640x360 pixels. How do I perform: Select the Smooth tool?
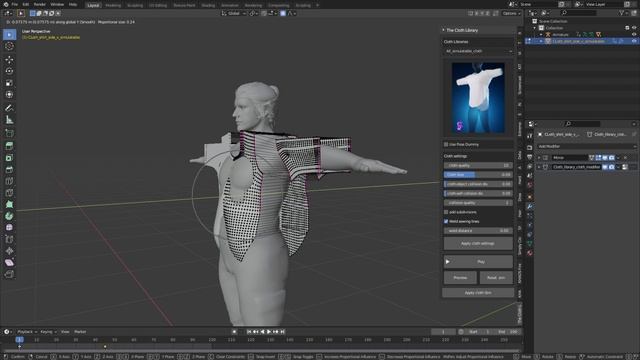[x=9, y=227]
